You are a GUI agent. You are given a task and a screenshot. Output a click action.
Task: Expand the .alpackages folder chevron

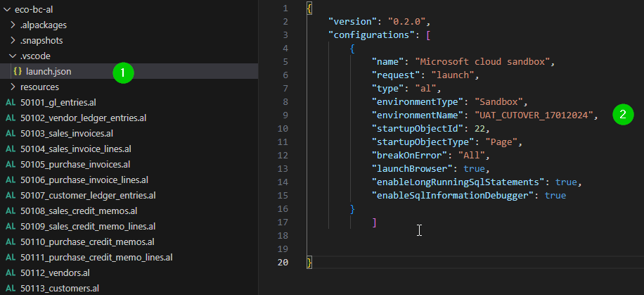[13, 25]
